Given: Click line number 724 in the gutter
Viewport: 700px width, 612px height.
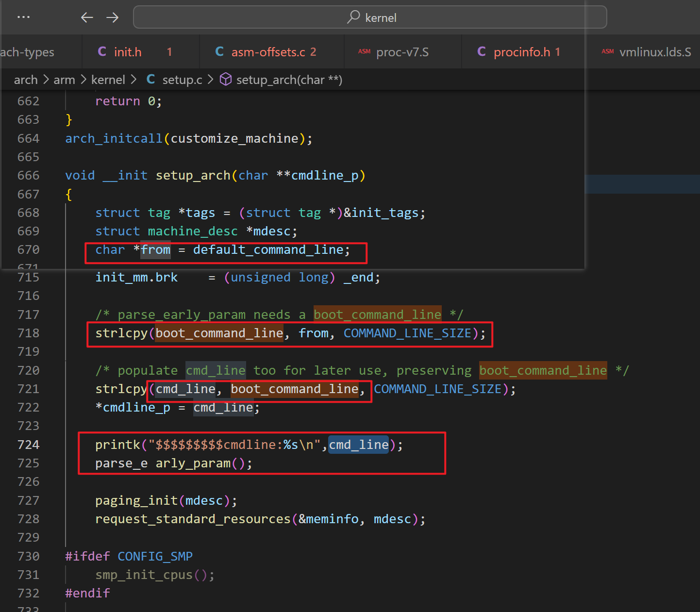Looking at the screenshot, I should click(28, 445).
